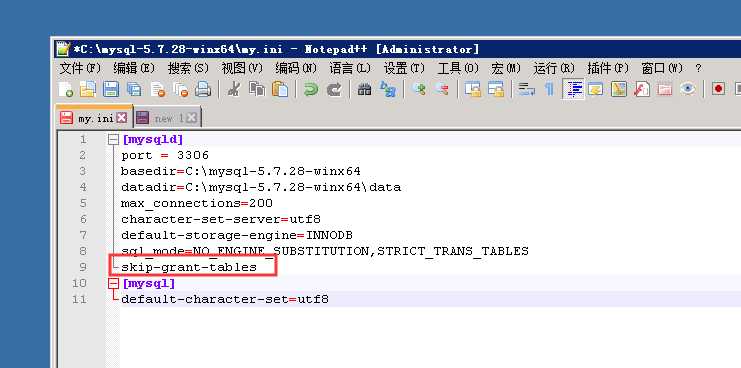Click the Print toolbar icon

pos(203,89)
